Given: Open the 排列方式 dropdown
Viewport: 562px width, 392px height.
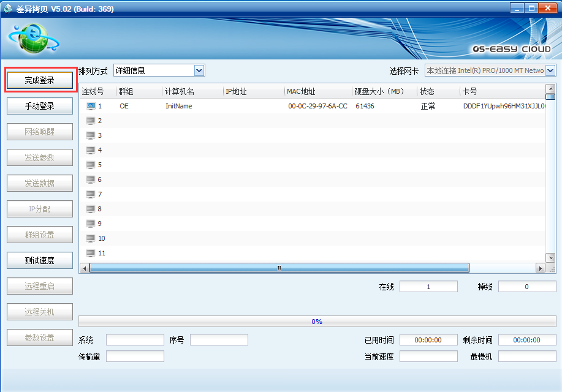Looking at the screenshot, I should [x=199, y=70].
